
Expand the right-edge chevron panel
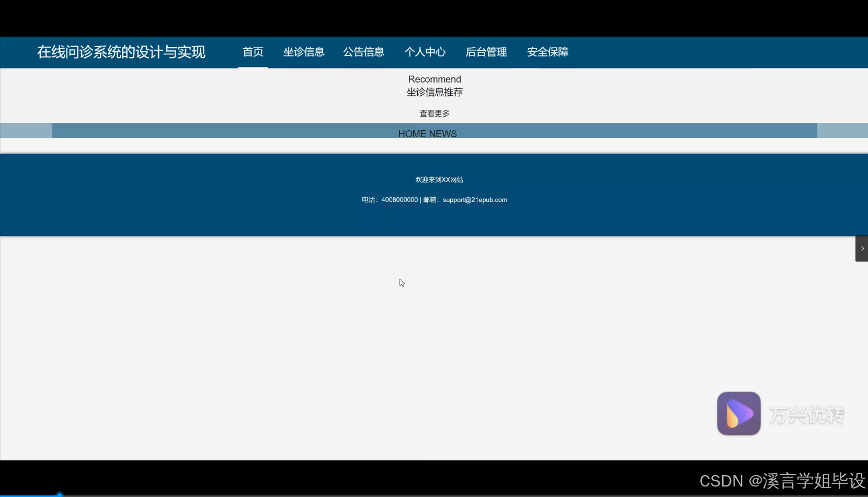(x=861, y=249)
